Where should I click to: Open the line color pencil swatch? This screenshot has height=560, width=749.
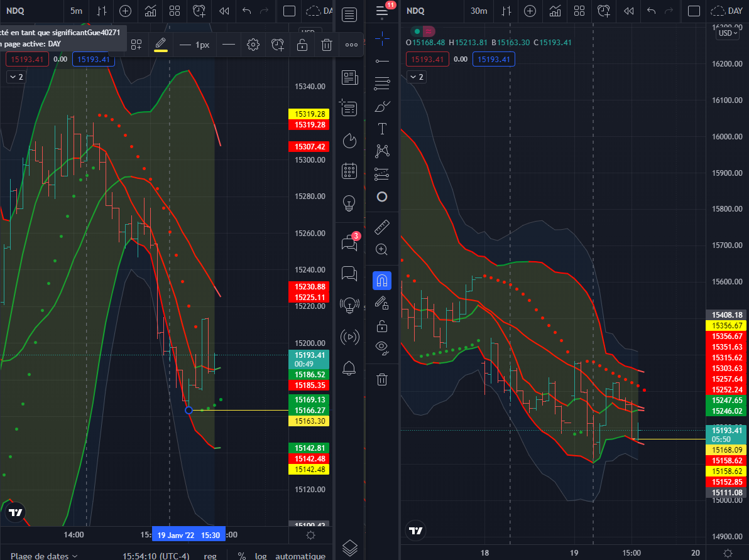[x=161, y=45]
